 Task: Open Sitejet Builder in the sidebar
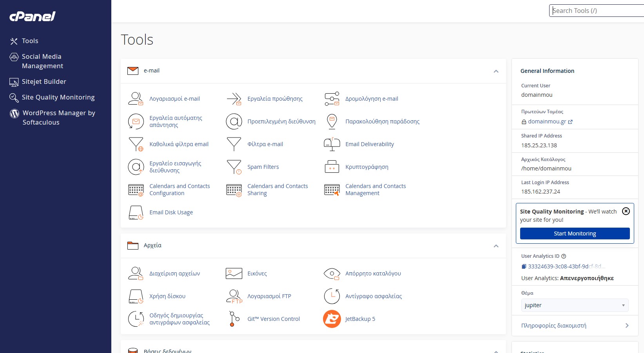click(44, 81)
